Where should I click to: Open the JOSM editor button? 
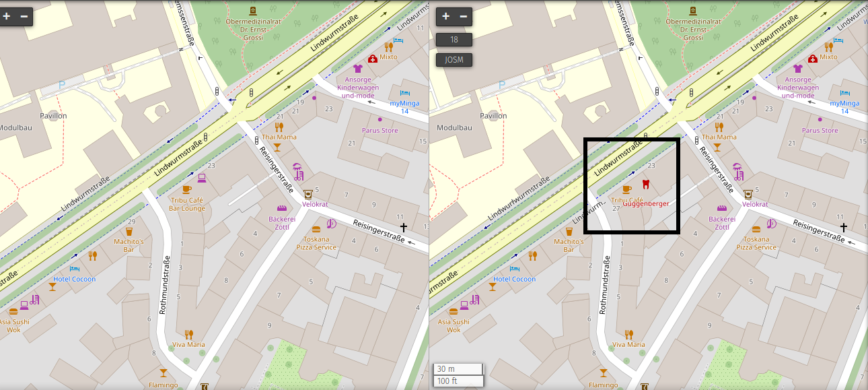pyautogui.click(x=454, y=60)
